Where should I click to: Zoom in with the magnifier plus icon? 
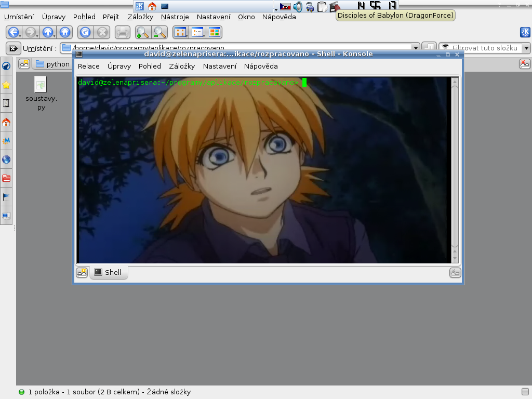tap(142, 32)
